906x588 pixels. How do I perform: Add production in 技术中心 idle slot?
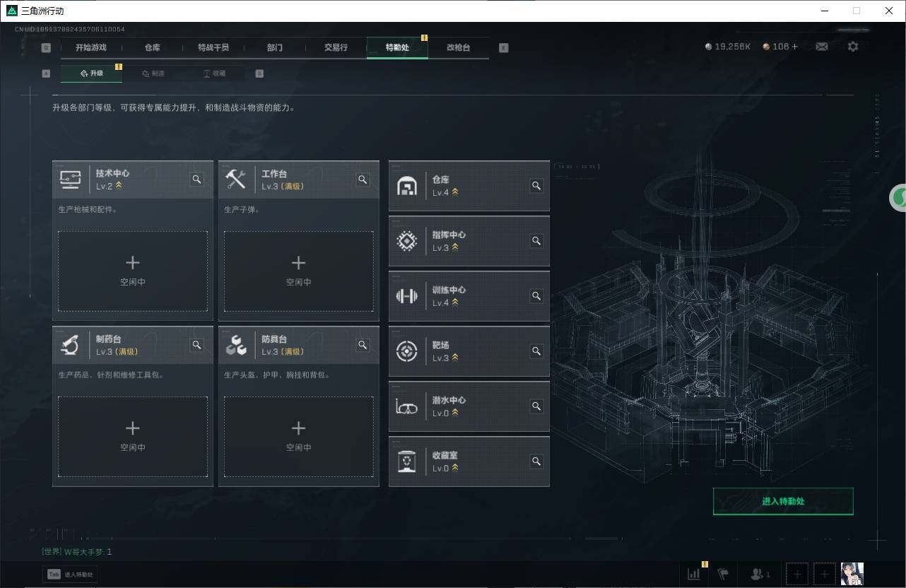[133, 271]
